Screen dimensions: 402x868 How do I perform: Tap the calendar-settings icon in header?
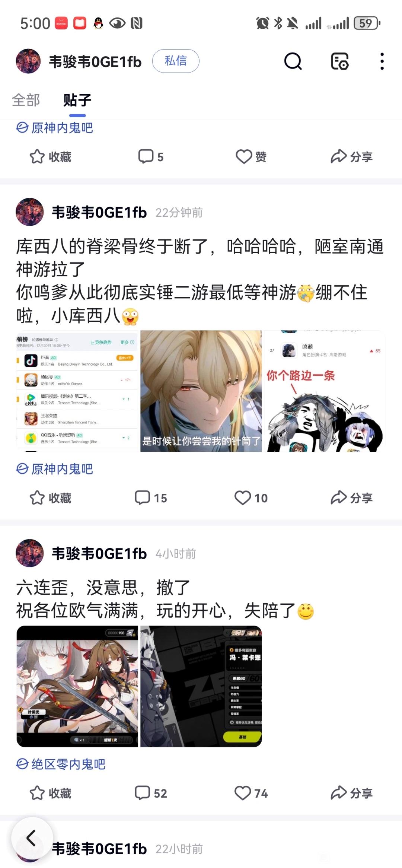coord(339,61)
